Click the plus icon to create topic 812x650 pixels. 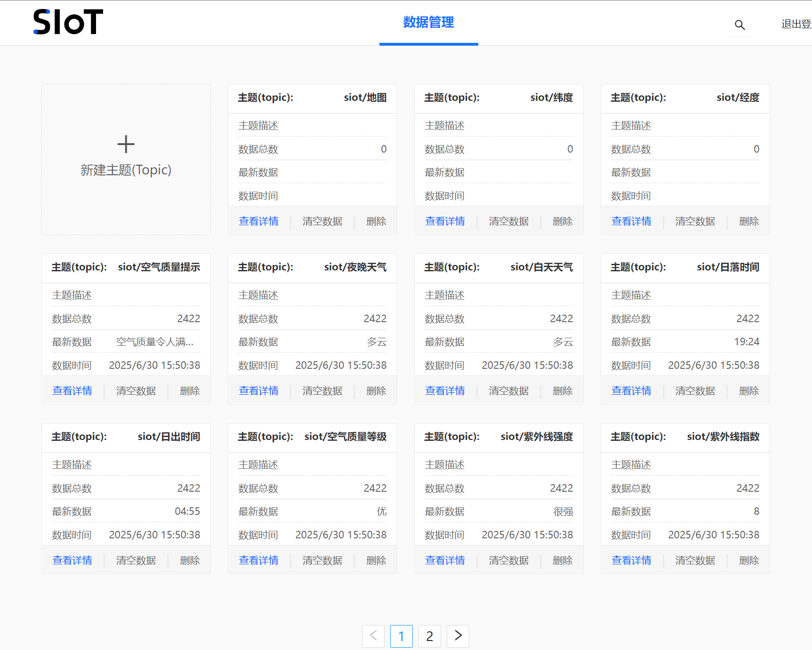[126, 144]
